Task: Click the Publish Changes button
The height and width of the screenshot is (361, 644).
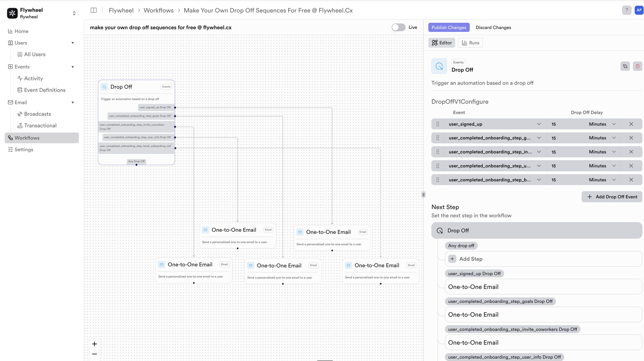Action: pyautogui.click(x=448, y=27)
